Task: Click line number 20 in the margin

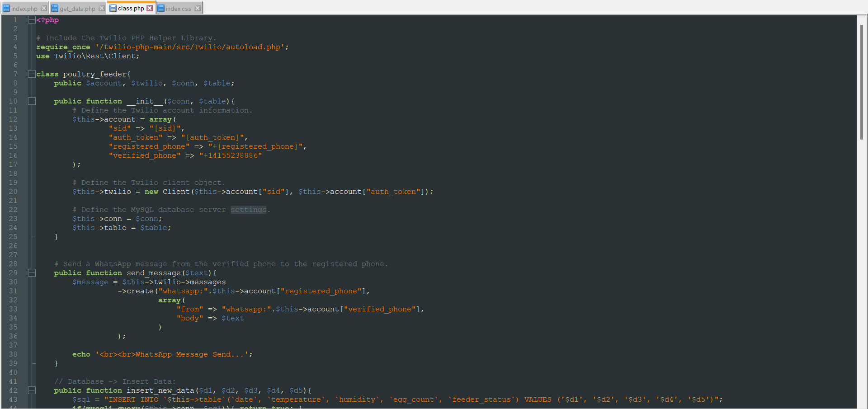Action: pos(13,192)
